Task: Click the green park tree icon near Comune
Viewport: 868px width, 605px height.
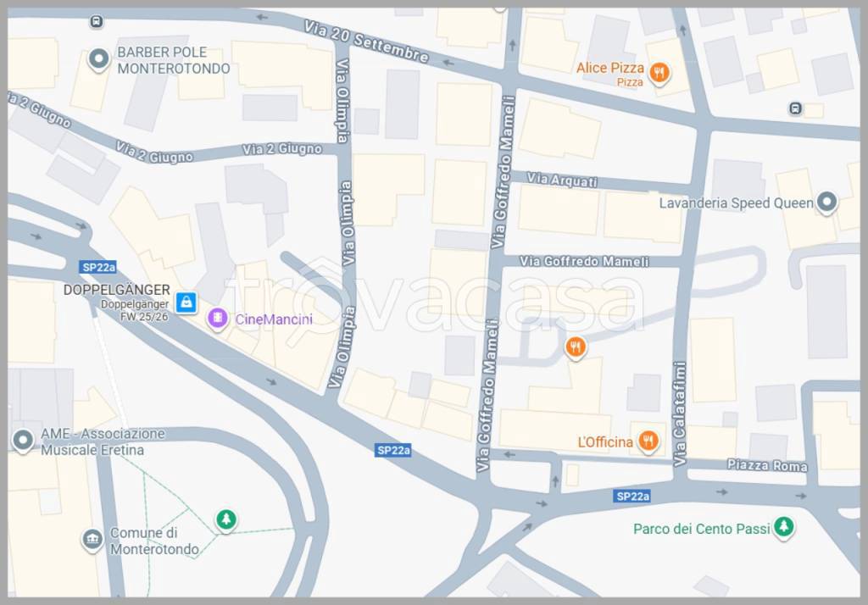Action: [225, 519]
